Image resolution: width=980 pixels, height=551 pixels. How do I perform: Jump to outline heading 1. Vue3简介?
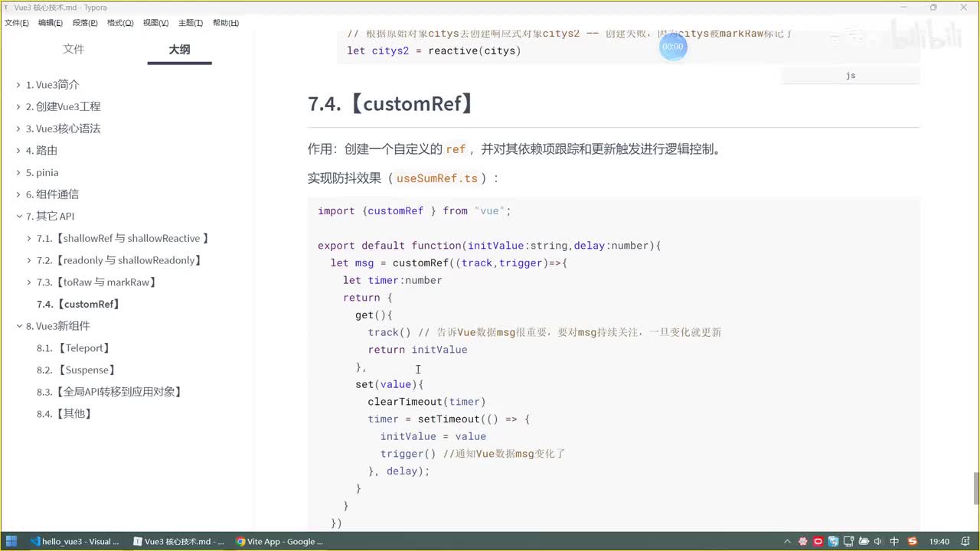52,85
